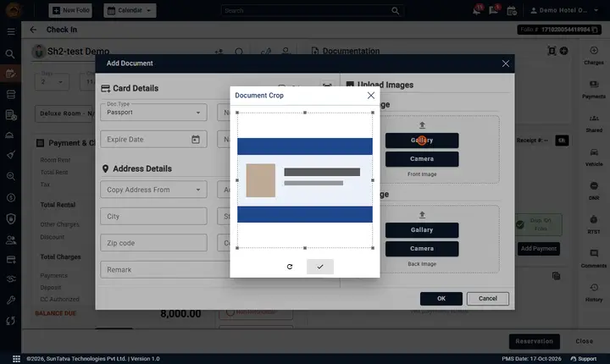Click the Zip code field
610x364 pixels.
tap(153, 243)
